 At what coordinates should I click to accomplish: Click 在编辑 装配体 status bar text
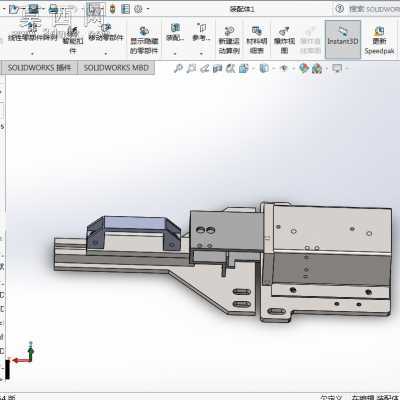pos(376,397)
